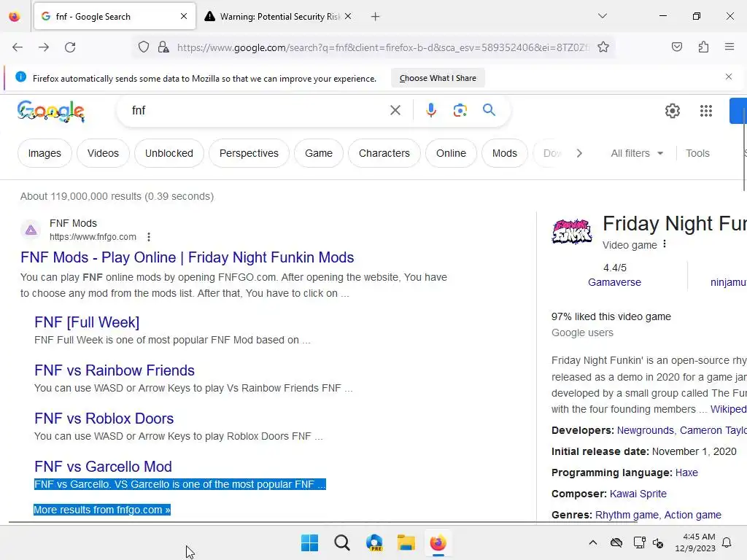Bookmark this page with the star icon

click(x=603, y=47)
